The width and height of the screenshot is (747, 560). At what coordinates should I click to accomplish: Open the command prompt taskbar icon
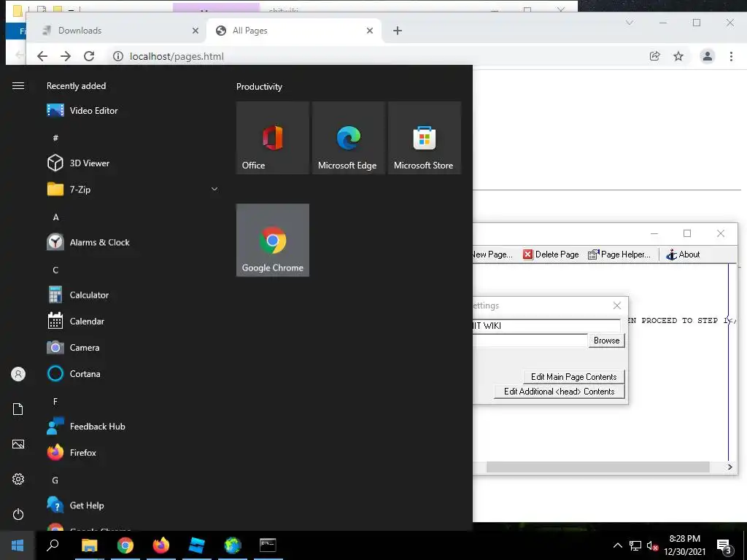pyautogui.click(x=268, y=545)
